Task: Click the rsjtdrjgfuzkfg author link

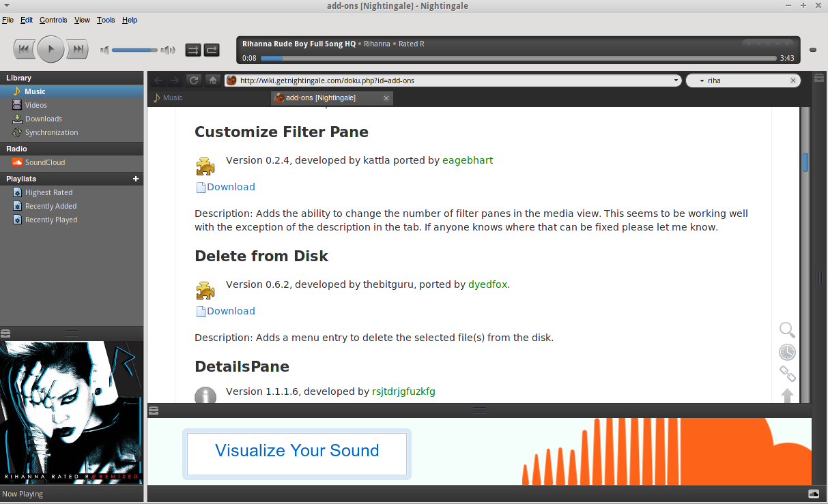Action: (403, 391)
